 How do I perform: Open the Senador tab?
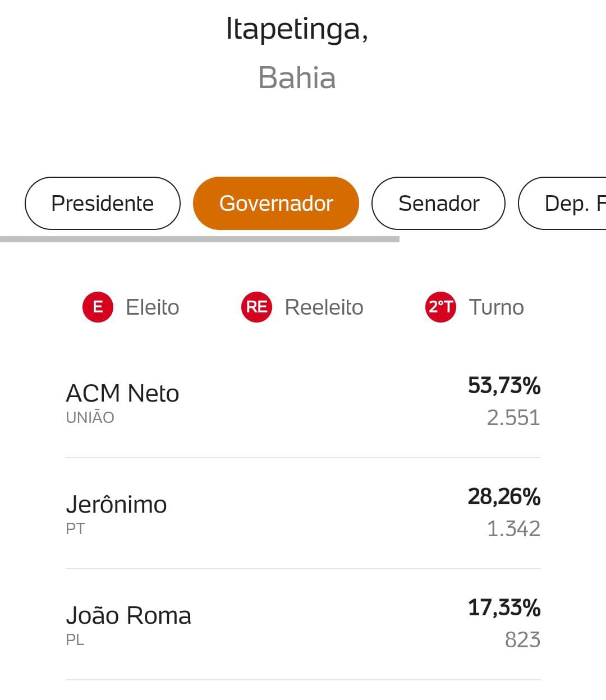point(438,203)
